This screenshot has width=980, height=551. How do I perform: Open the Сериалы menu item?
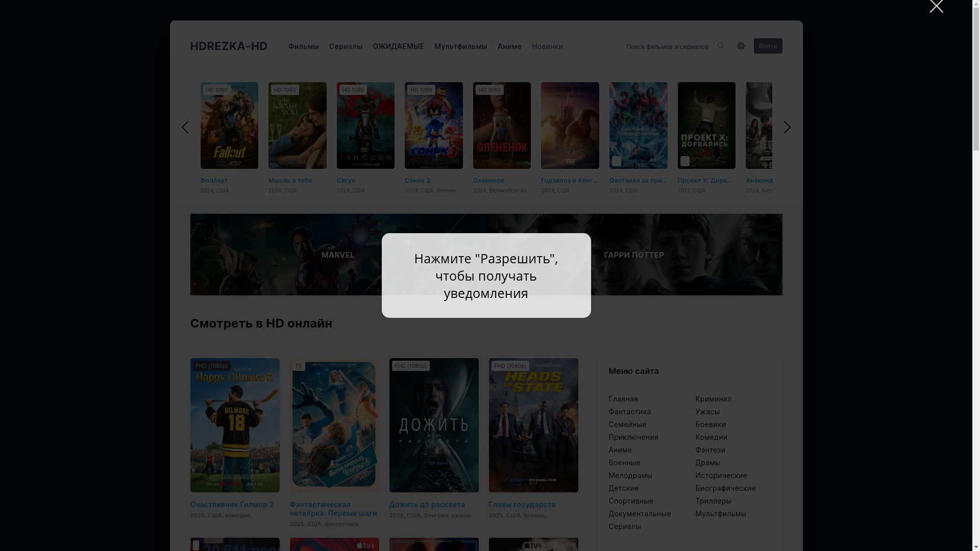(346, 46)
